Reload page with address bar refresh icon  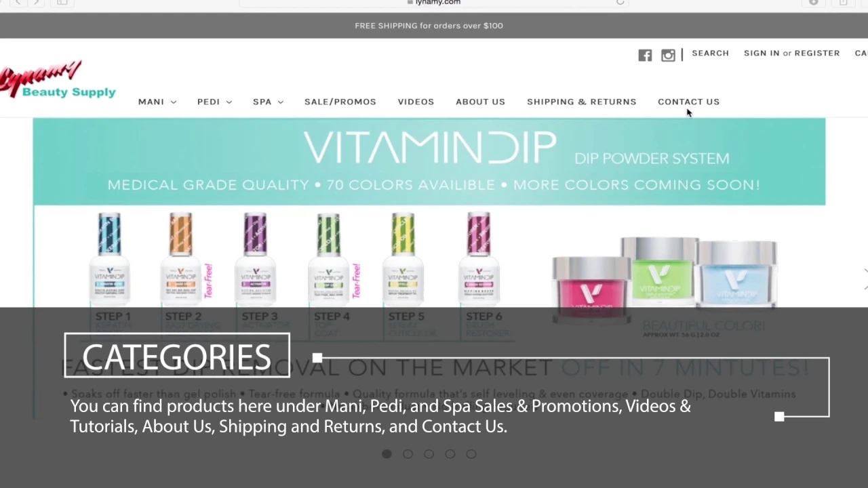pyautogui.click(x=620, y=3)
